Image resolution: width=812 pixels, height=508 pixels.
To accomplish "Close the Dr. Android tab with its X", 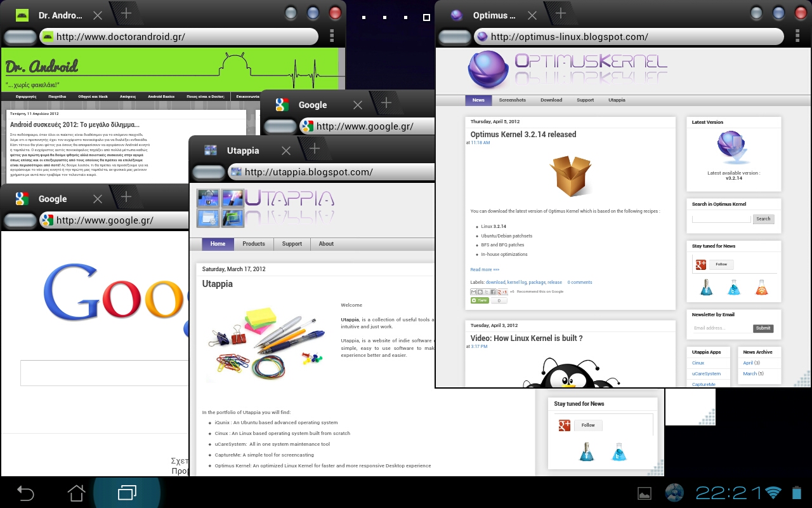I will (x=97, y=15).
